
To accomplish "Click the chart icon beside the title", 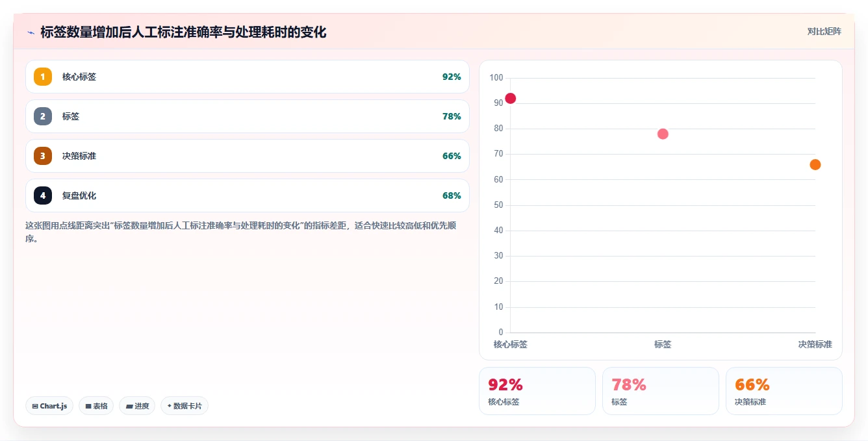I will [x=31, y=32].
